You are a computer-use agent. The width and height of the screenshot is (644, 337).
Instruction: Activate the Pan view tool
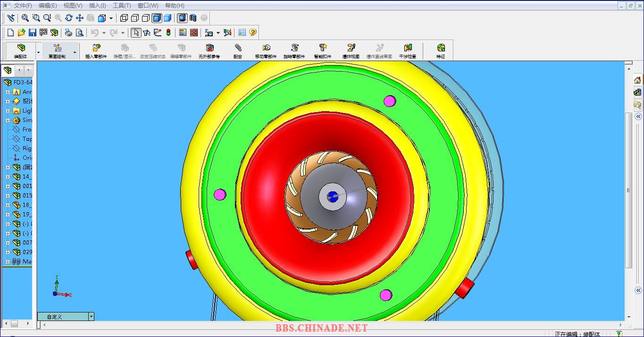(80, 18)
